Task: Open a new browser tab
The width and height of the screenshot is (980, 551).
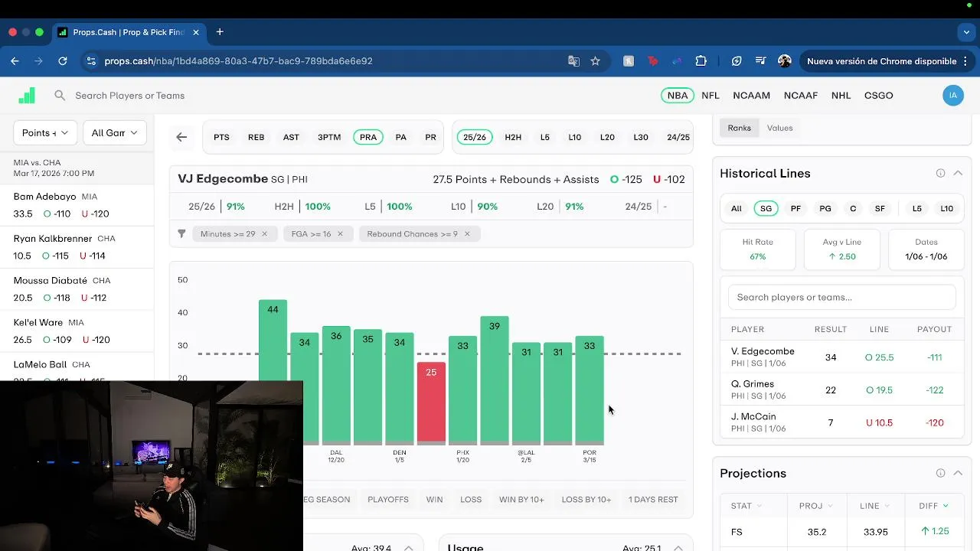Action: (x=220, y=32)
